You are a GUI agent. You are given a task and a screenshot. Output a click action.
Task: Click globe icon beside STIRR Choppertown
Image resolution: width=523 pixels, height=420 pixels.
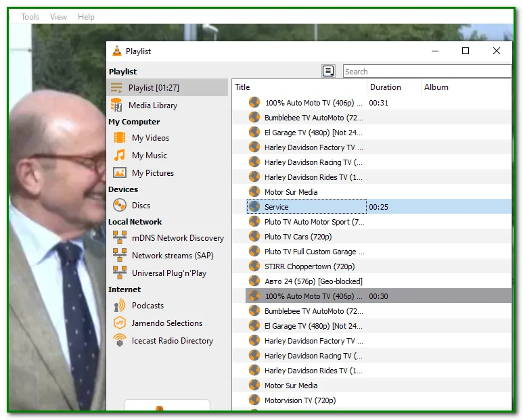pyautogui.click(x=254, y=266)
